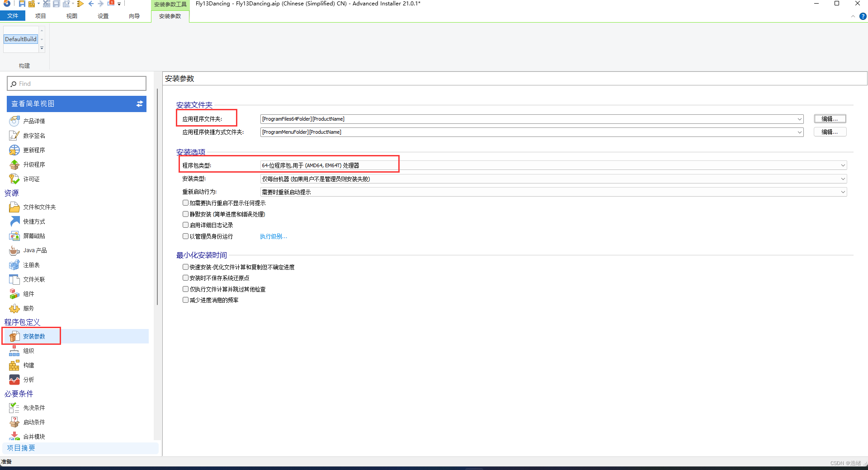Viewport: 868px width, 470px height.
Task: Enable 静默安装 silent install checkbox
Action: pos(185,214)
